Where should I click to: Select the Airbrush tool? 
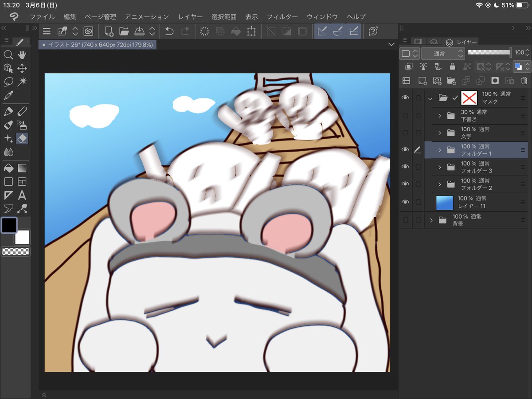[22, 125]
